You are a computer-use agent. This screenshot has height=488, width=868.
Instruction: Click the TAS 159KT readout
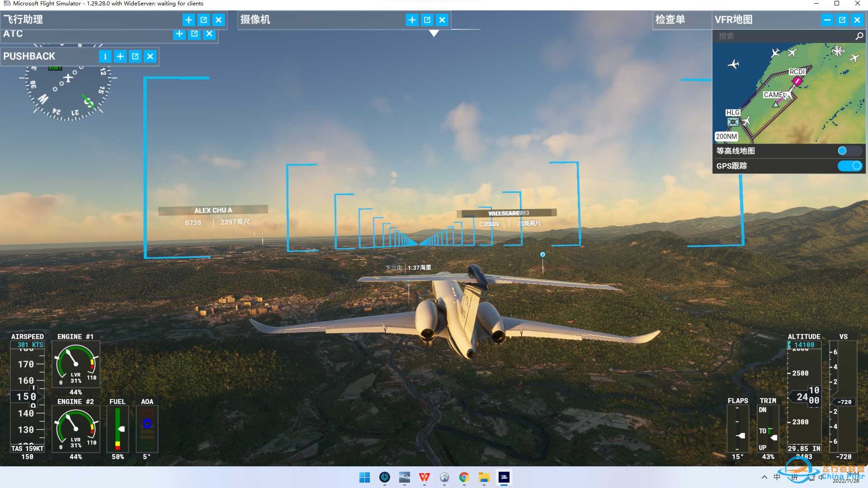point(28,449)
